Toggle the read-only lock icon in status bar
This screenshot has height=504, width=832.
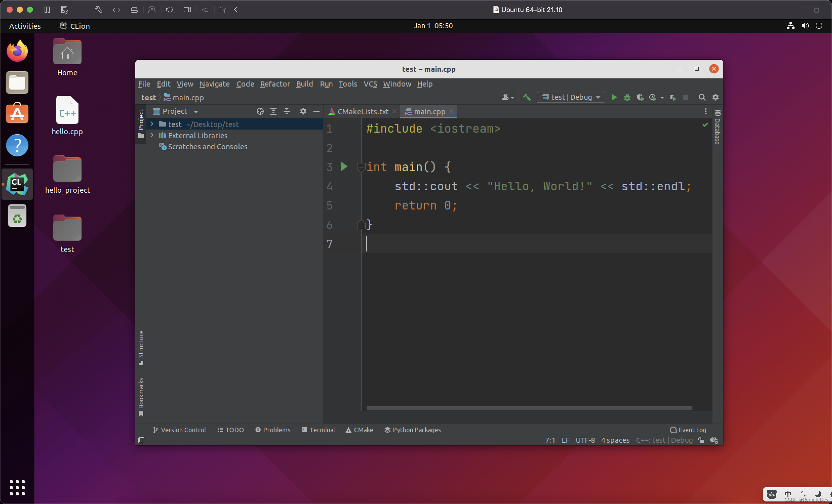click(x=701, y=440)
